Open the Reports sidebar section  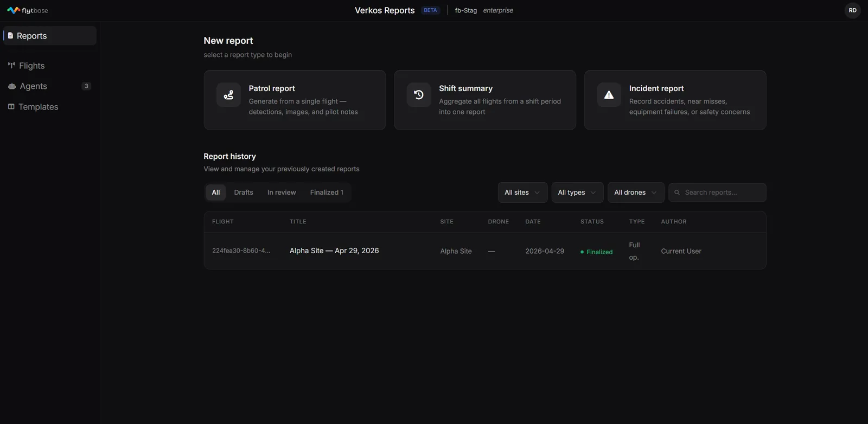point(49,36)
